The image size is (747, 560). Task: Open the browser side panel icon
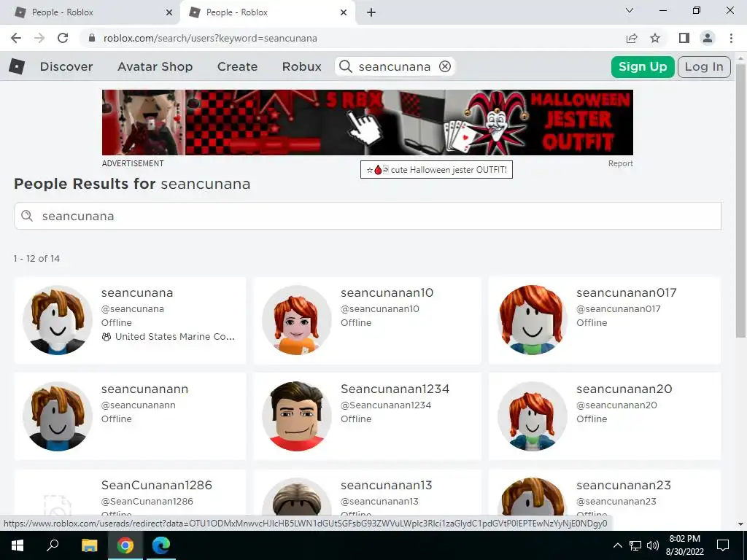tap(684, 38)
